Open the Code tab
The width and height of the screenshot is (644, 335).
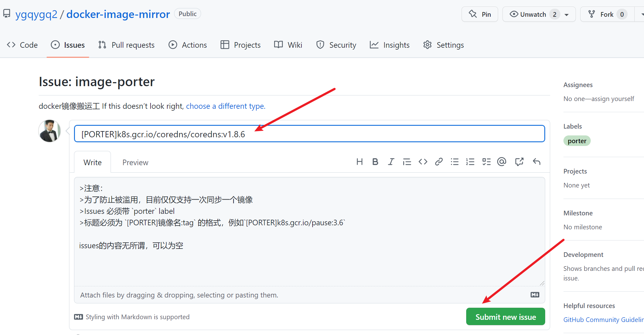tap(22, 45)
